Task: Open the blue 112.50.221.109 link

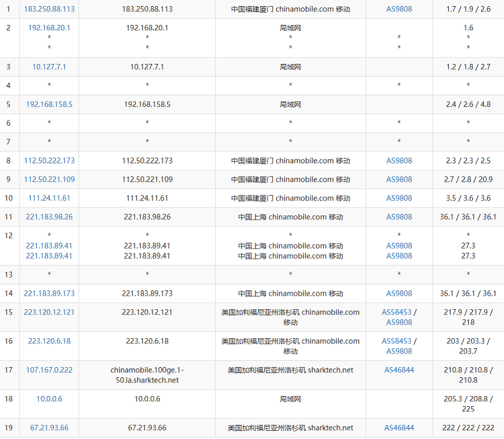Action: [49, 180]
